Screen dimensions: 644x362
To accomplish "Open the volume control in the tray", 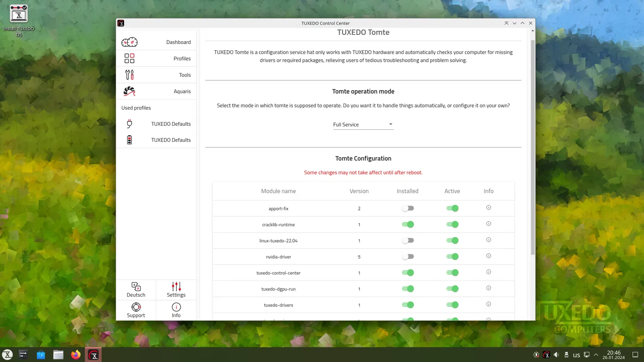I will point(556,355).
